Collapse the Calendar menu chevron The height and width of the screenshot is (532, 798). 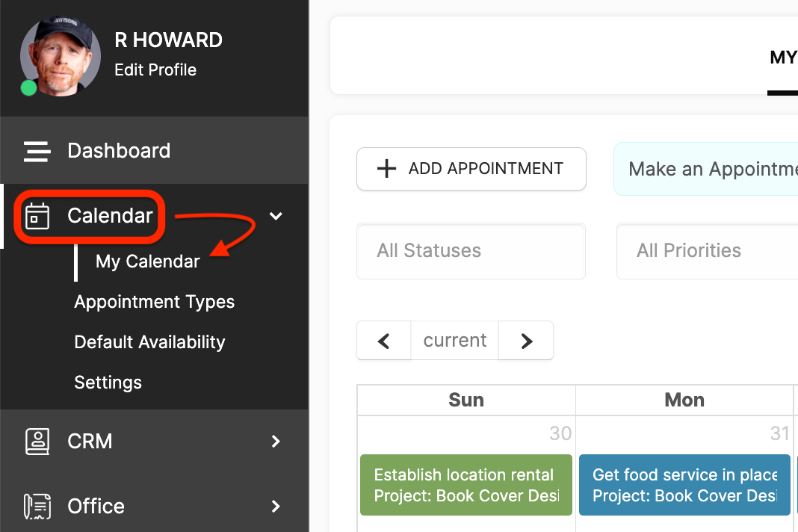point(276,217)
